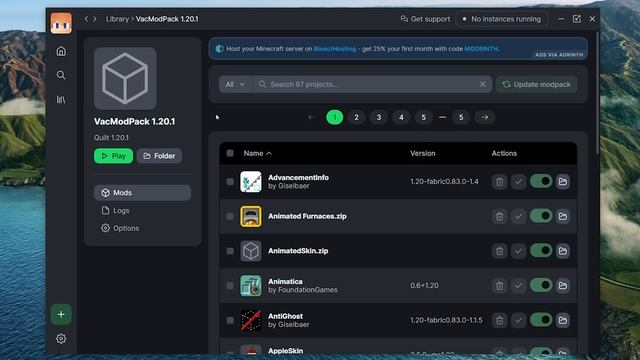Click the No instances running status

point(502,19)
